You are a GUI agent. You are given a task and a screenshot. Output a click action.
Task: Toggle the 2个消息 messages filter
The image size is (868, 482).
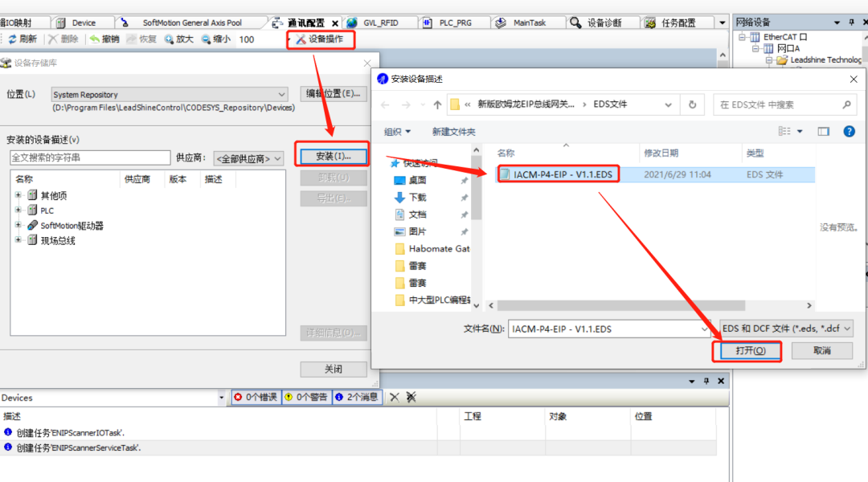click(361, 397)
